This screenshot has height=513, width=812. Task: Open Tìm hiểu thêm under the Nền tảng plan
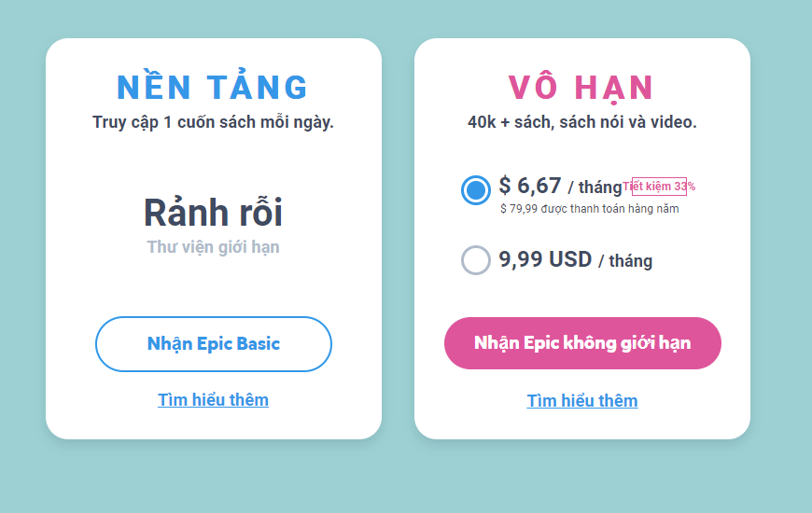pyautogui.click(x=213, y=400)
